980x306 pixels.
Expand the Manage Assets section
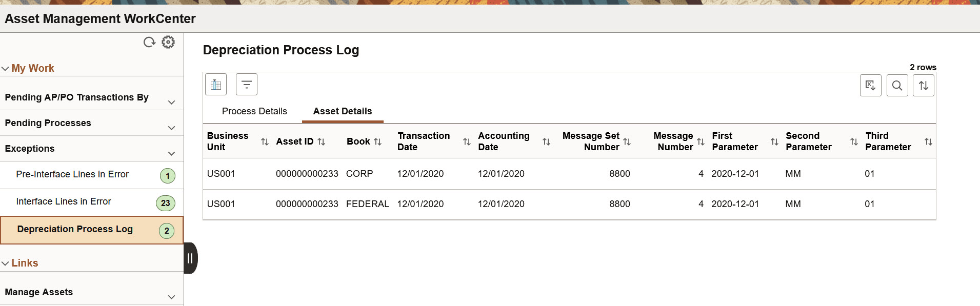[172, 297]
